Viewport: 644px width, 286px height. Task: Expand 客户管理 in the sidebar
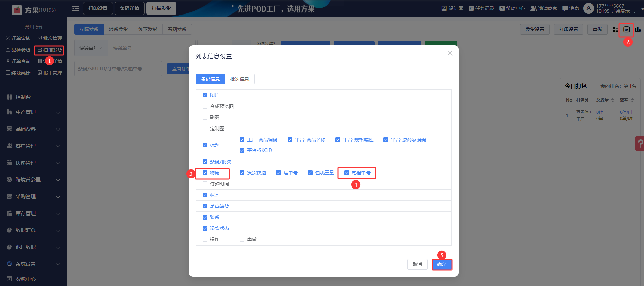[34, 146]
